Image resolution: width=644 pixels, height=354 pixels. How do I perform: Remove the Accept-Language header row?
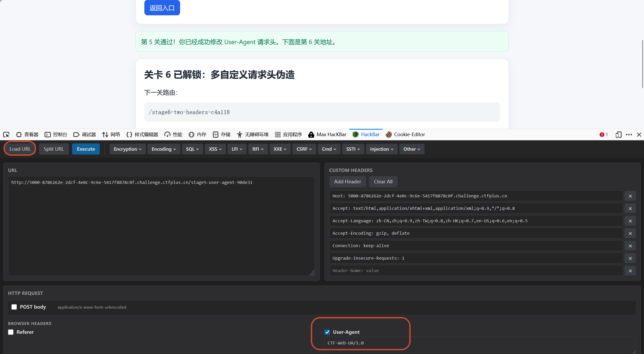click(630, 221)
